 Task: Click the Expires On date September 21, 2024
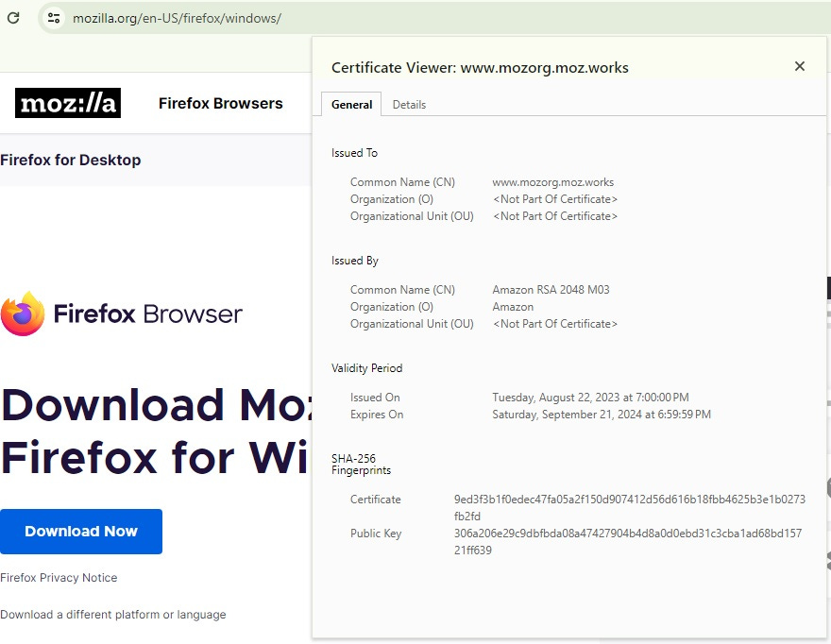(602, 415)
